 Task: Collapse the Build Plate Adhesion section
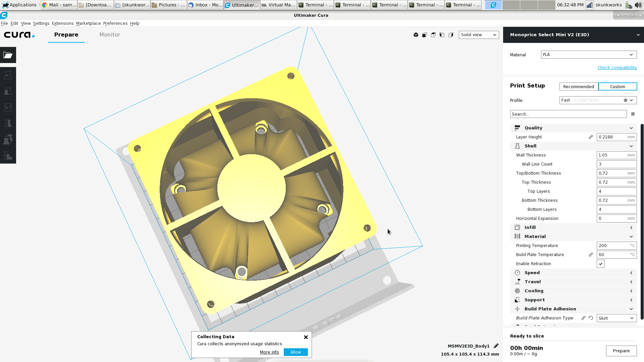tap(574, 309)
